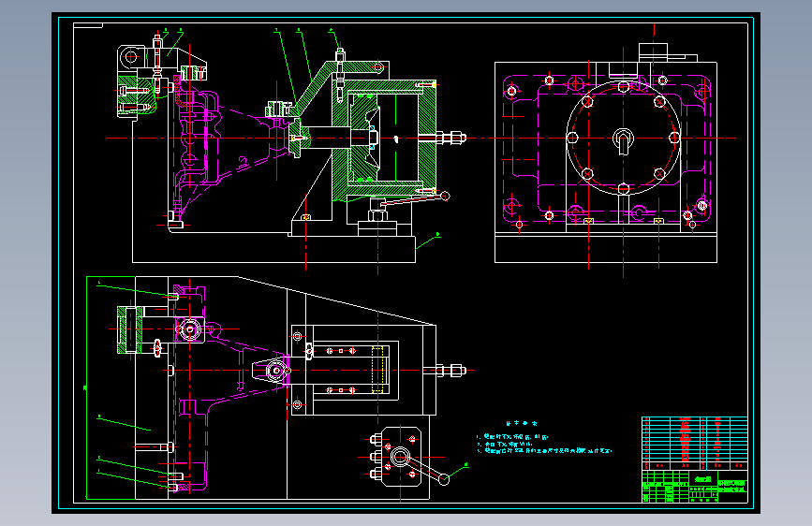Click the hex nut on right end of top view
Screen dimensions: 812x526
coord(456,371)
